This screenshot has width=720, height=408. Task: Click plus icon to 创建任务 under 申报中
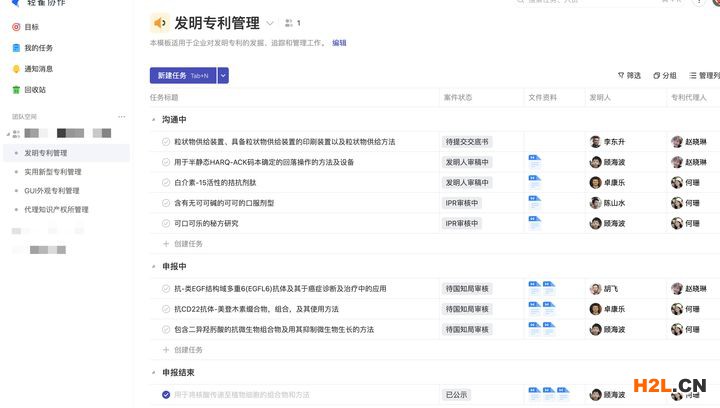pyautogui.click(x=166, y=350)
